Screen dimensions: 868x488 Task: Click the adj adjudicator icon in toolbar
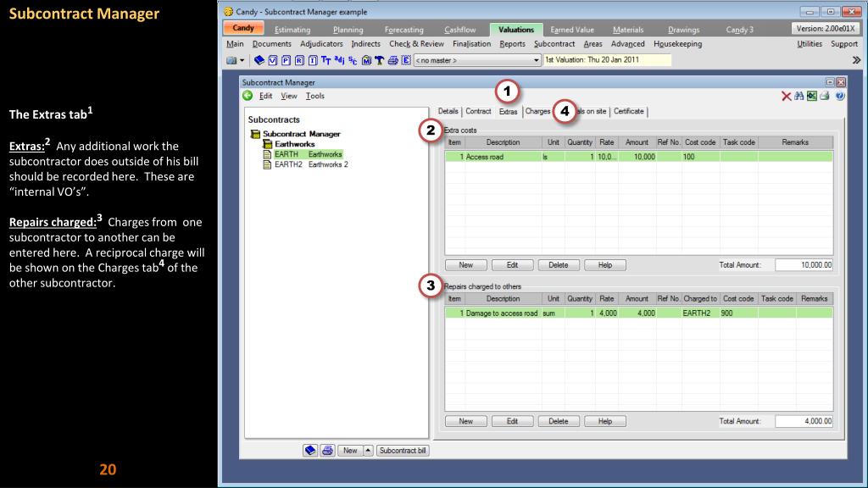[x=339, y=60]
